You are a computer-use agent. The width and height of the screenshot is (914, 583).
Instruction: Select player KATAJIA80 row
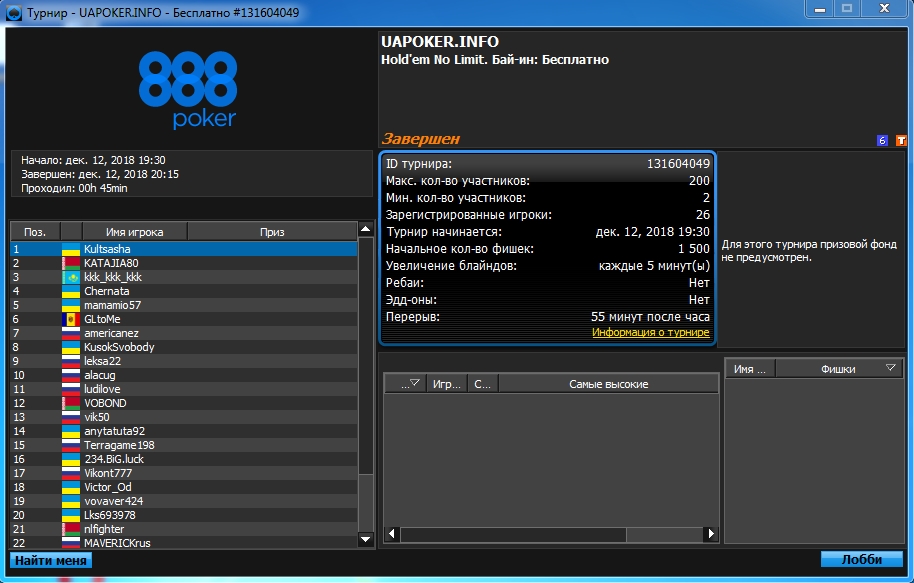(184, 263)
